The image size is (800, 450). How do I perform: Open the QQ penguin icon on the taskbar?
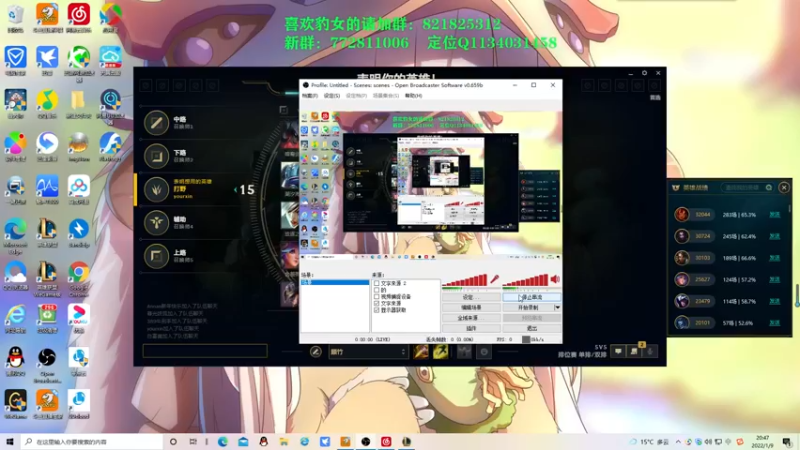[x=263, y=441]
